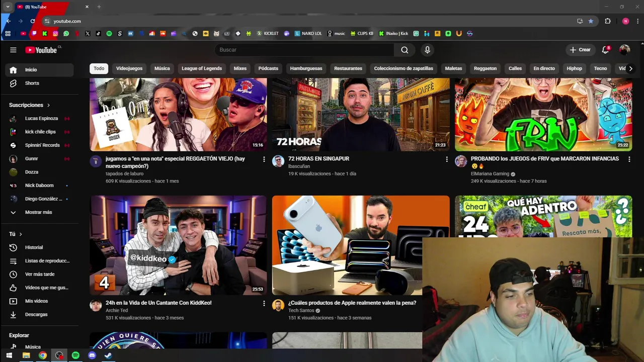644x362 pixels.
Task: Open Windows Start menu
Action: 9,355
